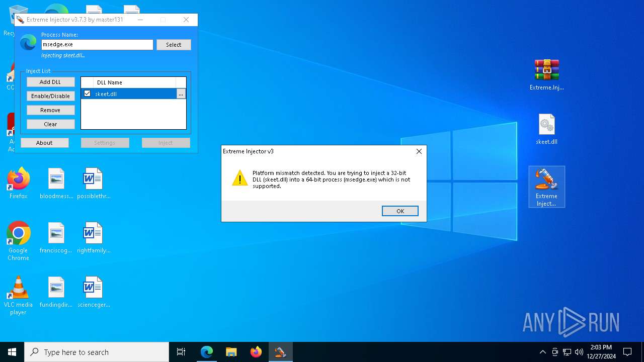Select the scienceger Word document icon
The image size is (644, 362).
pos(93,292)
